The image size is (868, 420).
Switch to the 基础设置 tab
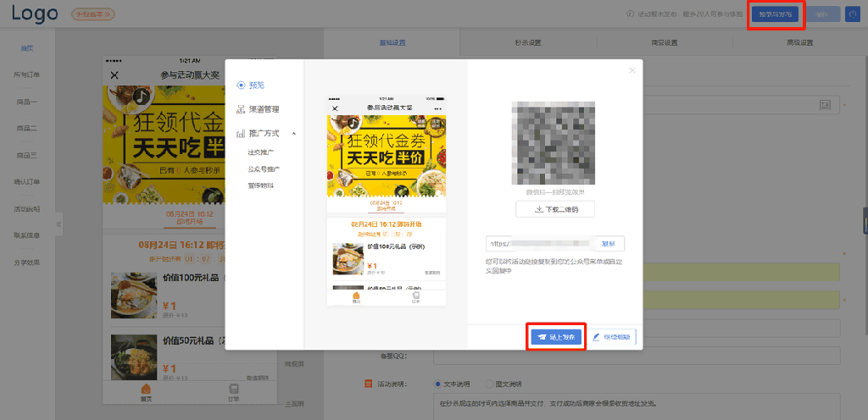[392, 42]
